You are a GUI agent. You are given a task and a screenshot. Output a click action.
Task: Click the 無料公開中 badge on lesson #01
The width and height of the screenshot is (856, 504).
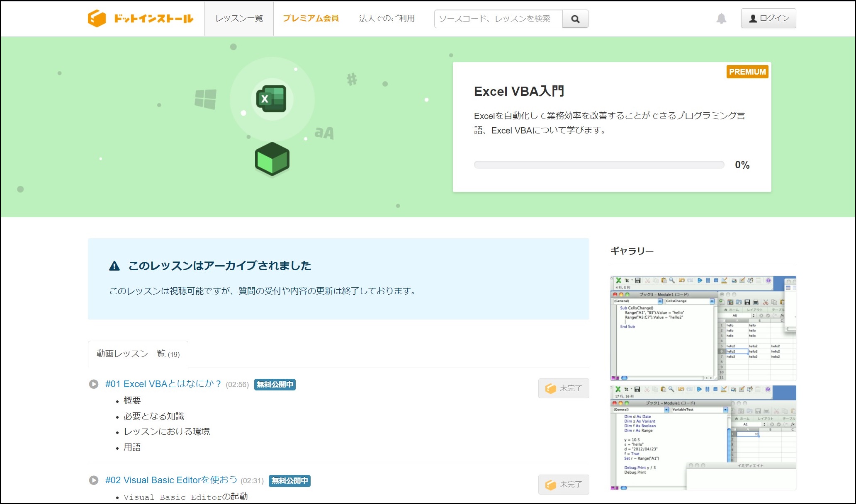275,384
